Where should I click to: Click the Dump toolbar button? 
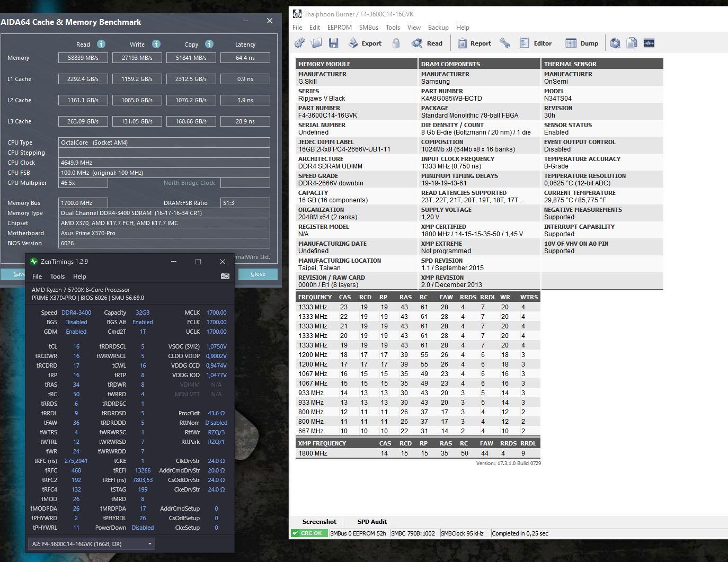582,43
